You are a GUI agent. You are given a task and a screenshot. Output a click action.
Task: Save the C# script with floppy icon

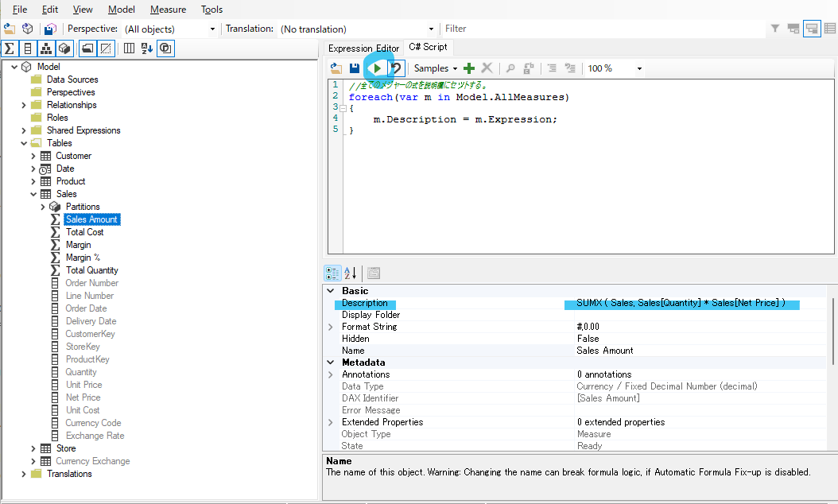[x=355, y=68]
